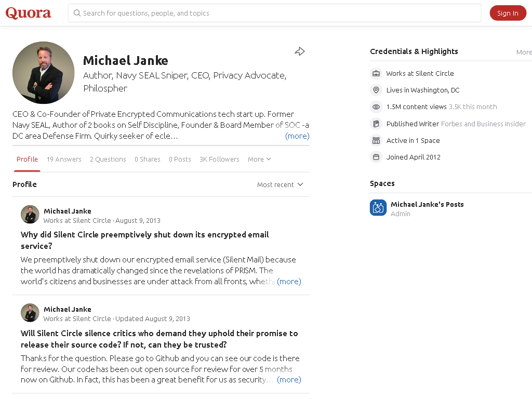Click More in Credentials & Highlights
This screenshot has height=399, width=532.
click(524, 52)
